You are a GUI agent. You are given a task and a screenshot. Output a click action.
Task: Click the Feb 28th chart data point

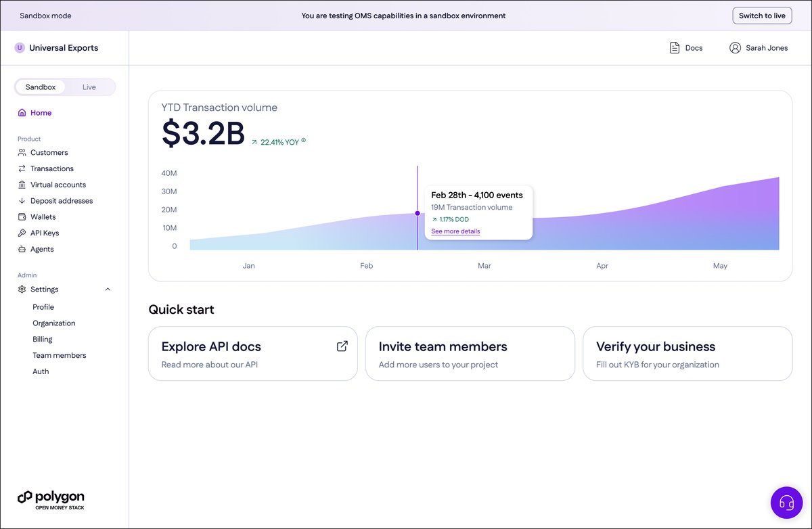418,213
